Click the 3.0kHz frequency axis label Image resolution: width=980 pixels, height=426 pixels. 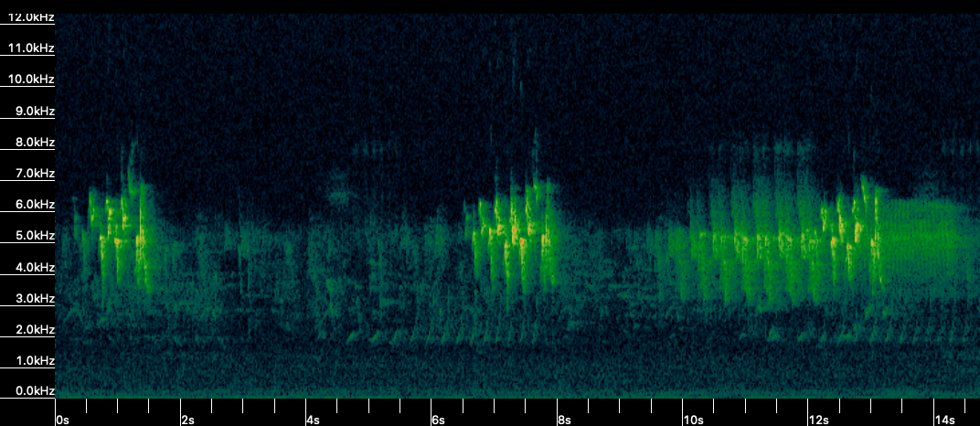(35, 299)
